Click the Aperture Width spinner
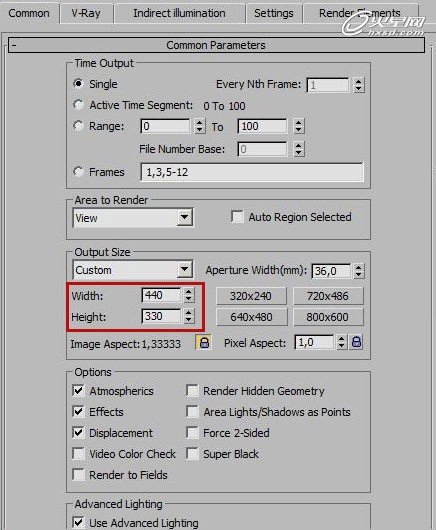This screenshot has width=436, height=530. tap(359, 271)
